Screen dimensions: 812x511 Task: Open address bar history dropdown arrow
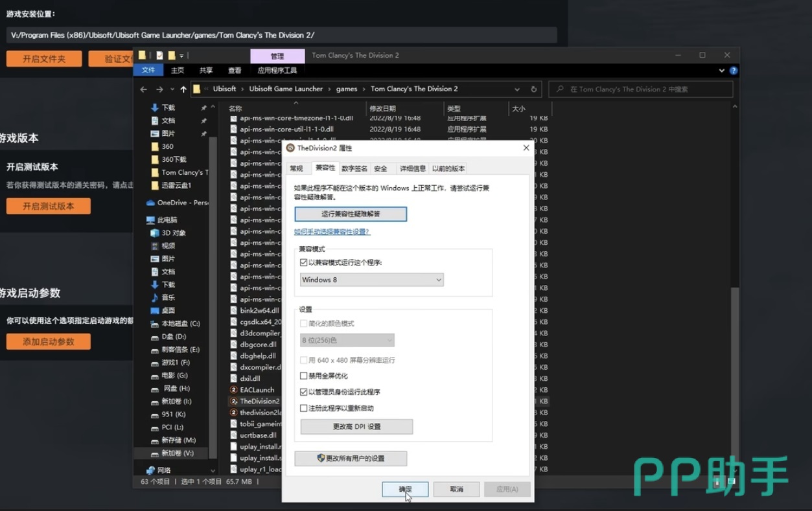tap(517, 89)
